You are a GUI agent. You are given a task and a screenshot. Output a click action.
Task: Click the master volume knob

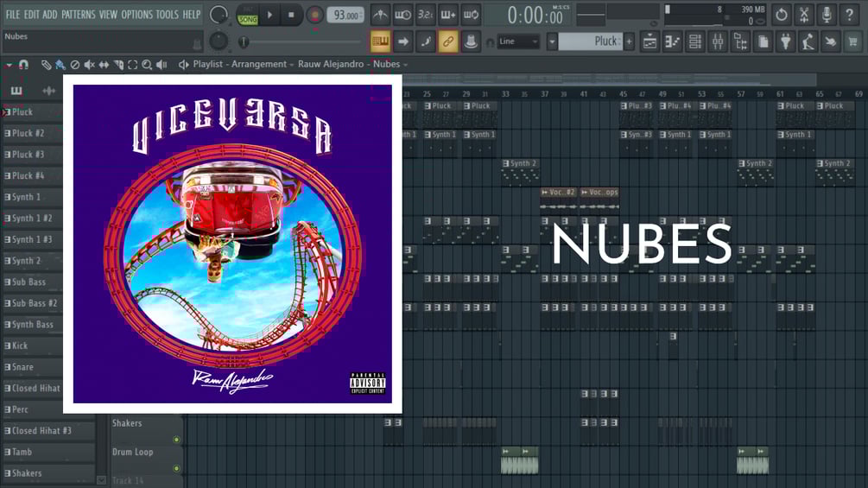219,15
